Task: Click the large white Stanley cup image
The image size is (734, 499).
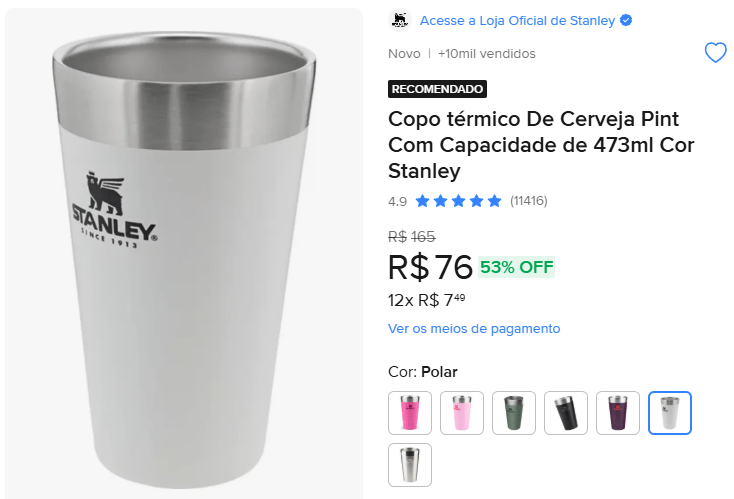Action: 180,250
